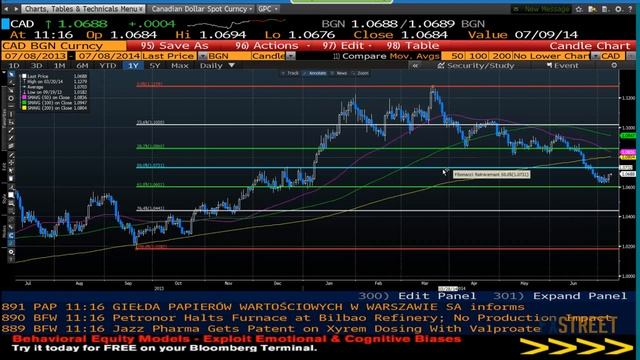This screenshot has width=640, height=360.
Task: Close the Charts, Tables & Technicals Menu tab
Action: click(x=141, y=9)
